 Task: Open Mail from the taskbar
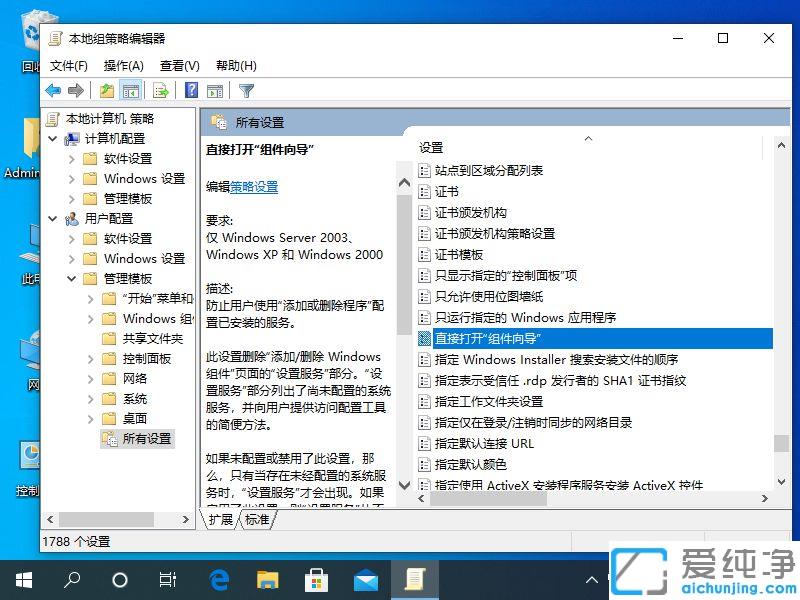366,578
